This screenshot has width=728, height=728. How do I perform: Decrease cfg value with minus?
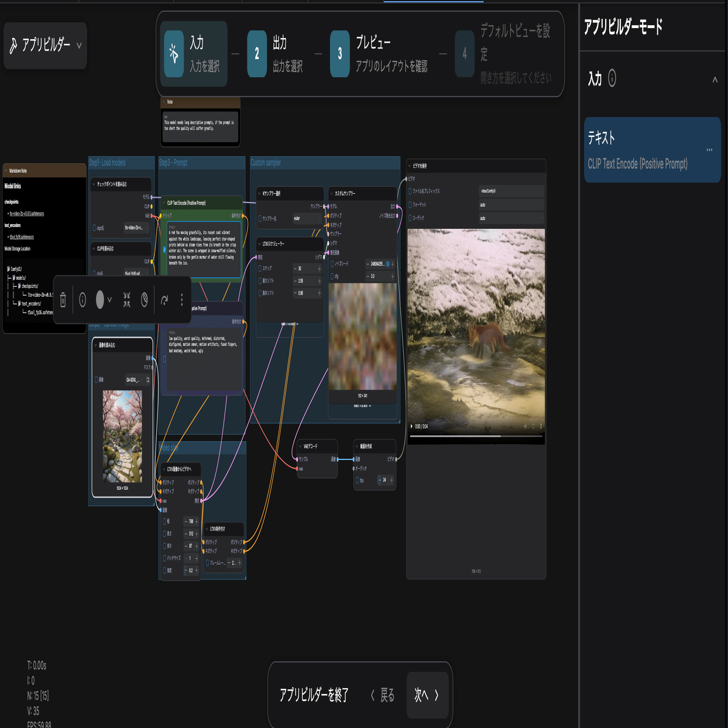(x=368, y=276)
